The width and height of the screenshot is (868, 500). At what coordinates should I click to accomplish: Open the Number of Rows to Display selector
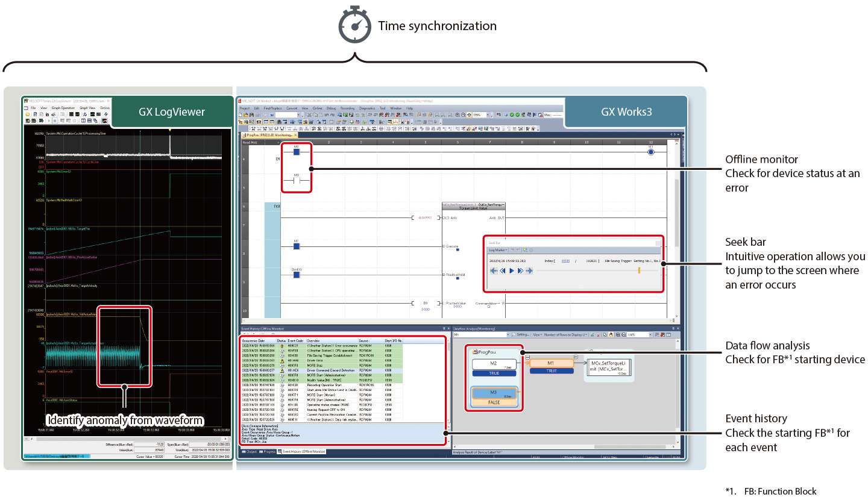coord(567,334)
